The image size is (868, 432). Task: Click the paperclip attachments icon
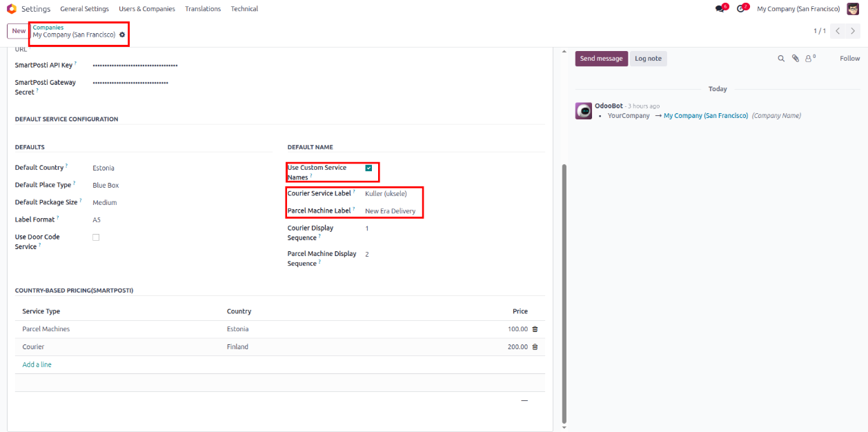[x=795, y=59]
